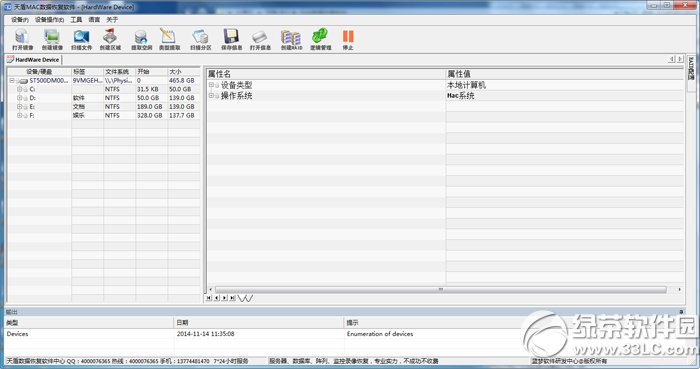The width and height of the screenshot is (700, 369).
Task: Open the 语言 (language) menu
Action: point(94,20)
